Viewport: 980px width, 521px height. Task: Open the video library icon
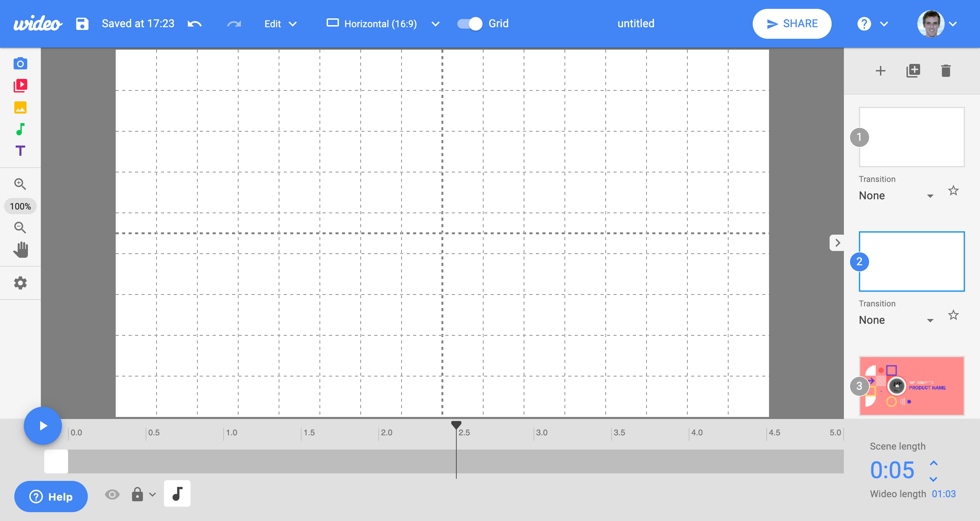click(20, 86)
